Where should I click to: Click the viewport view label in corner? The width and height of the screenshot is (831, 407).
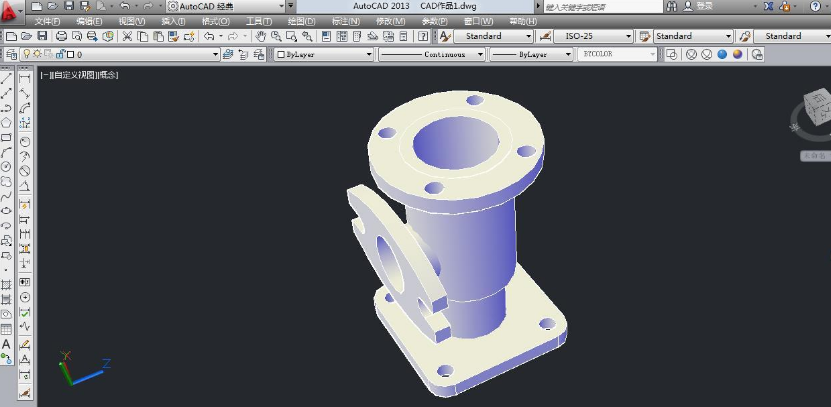[78, 75]
